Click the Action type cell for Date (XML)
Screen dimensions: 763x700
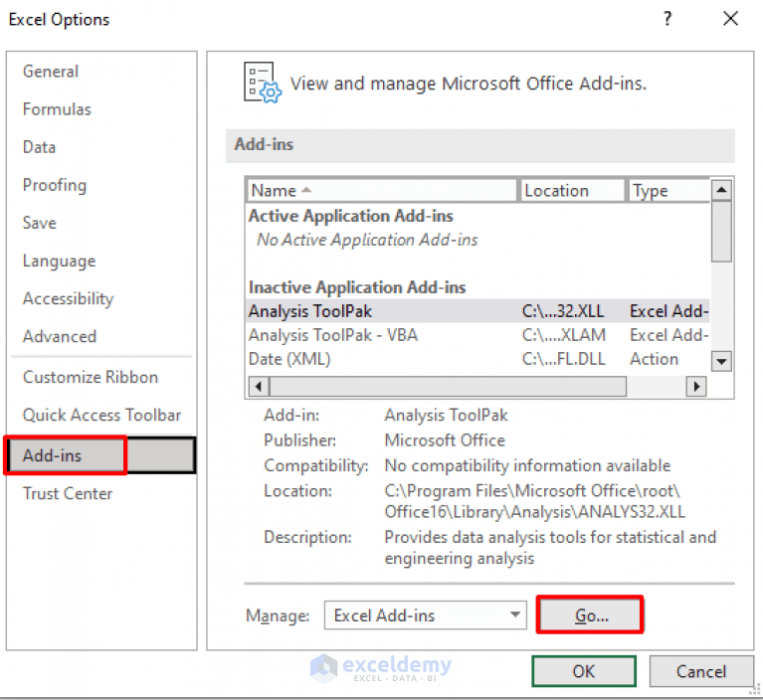click(x=654, y=359)
